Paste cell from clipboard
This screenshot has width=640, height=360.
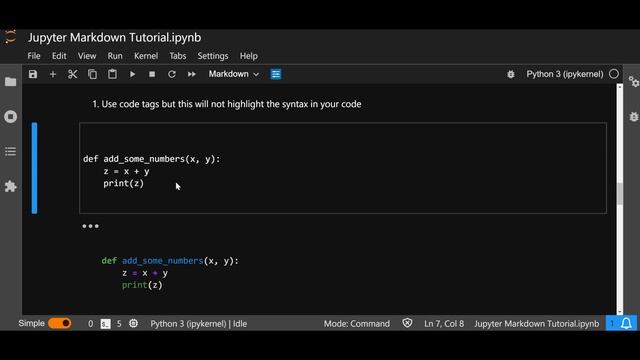[112, 74]
